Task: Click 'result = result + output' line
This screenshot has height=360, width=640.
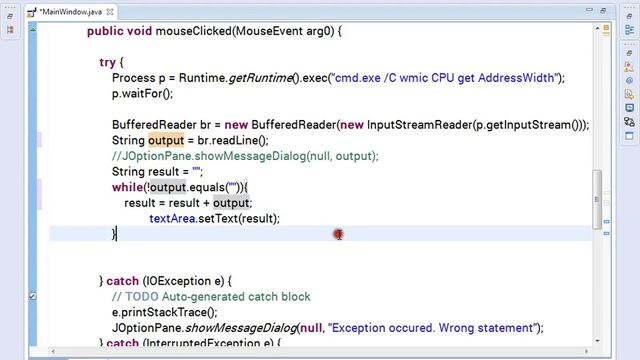Action: click(188, 203)
